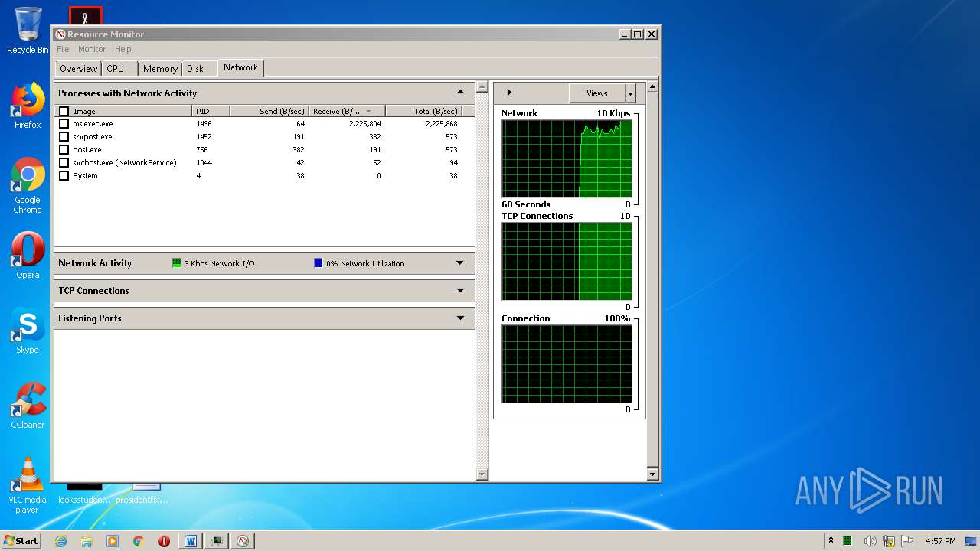
Task: Select the msiexec.exe process row name
Action: 93,124
